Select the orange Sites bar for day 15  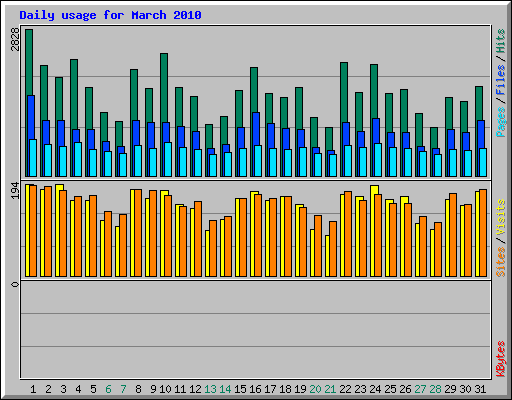coord(243,237)
